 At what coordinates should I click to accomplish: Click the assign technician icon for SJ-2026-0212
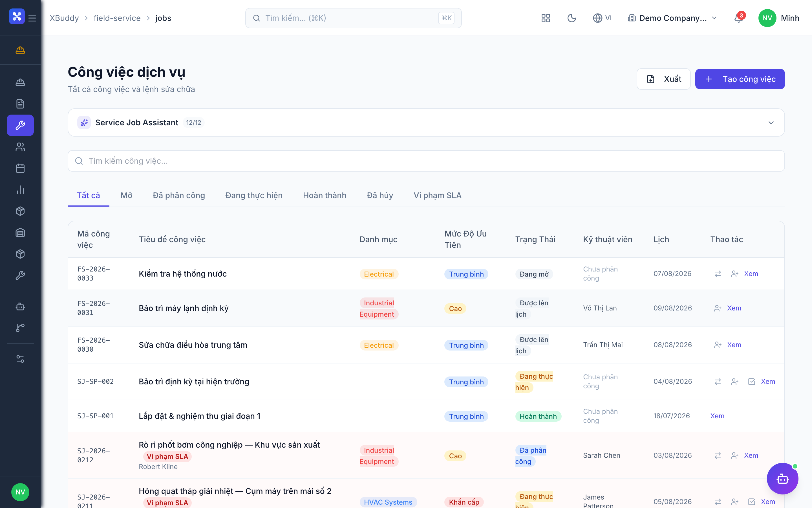pyautogui.click(x=734, y=456)
